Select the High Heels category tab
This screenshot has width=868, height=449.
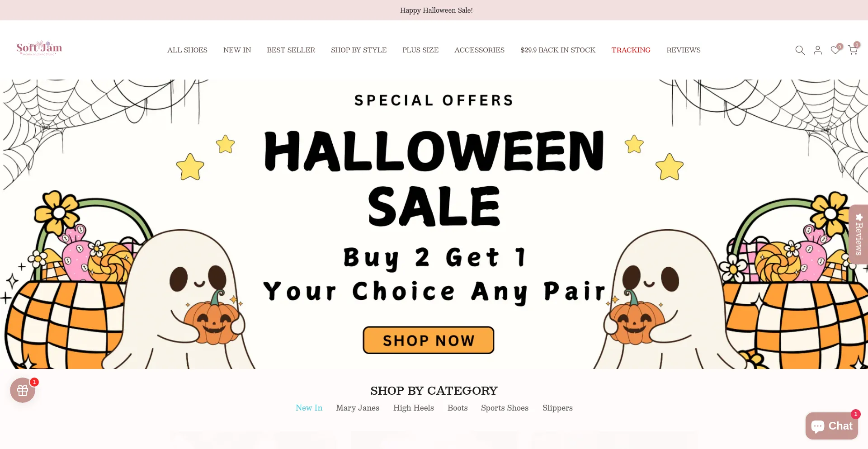(x=413, y=408)
